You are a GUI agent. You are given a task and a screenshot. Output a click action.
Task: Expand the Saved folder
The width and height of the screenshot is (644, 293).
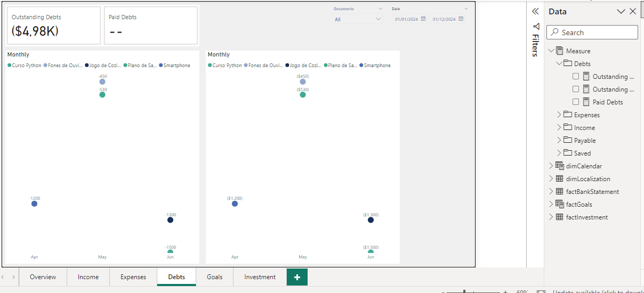pos(559,153)
